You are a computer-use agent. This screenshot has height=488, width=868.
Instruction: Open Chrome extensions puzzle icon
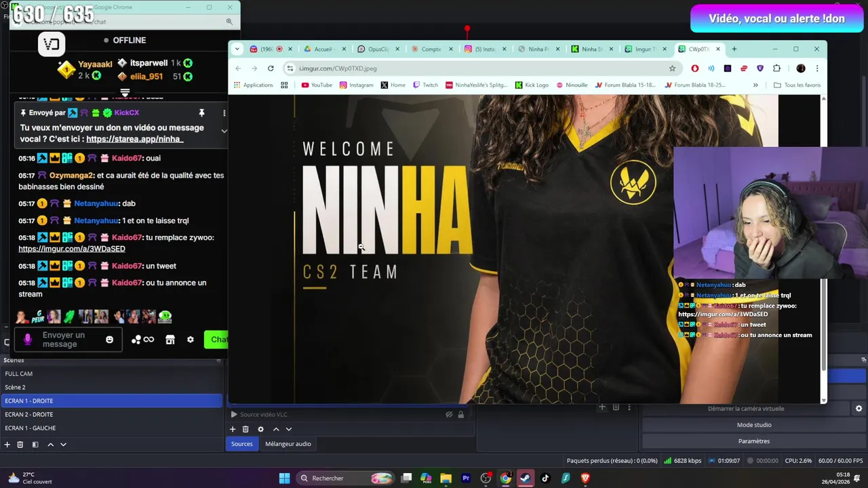coord(776,68)
